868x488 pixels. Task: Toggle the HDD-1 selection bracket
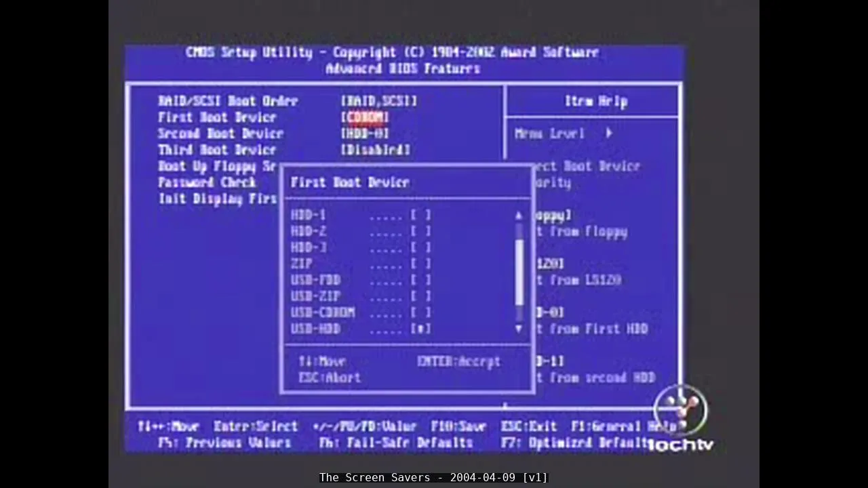(x=420, y=215)
